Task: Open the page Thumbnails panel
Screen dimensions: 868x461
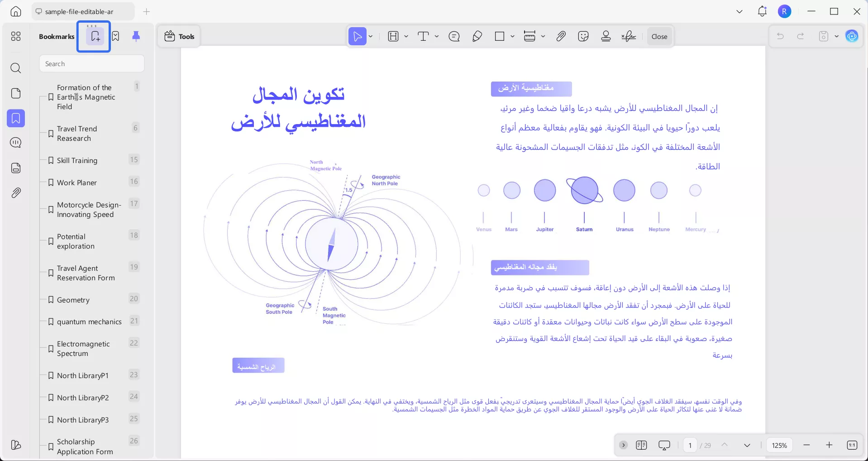Action: pos(16,93)
